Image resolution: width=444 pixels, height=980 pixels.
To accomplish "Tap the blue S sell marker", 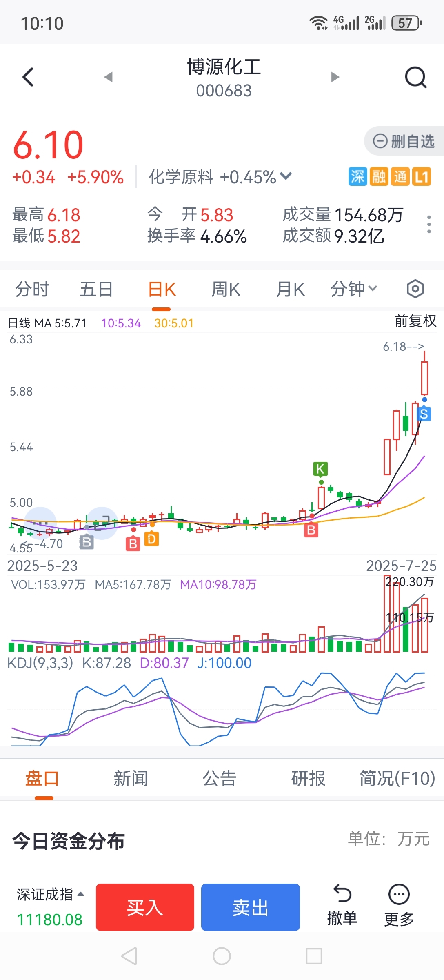I will (x=424, y=414).
